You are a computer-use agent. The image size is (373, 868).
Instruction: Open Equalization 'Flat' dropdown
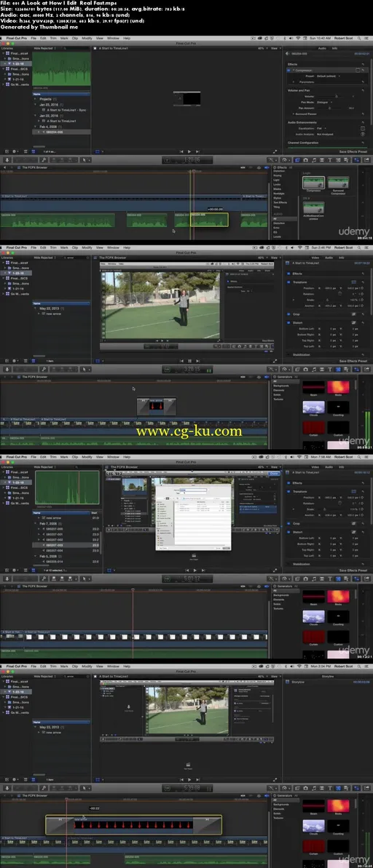click(x=321, y=128)
